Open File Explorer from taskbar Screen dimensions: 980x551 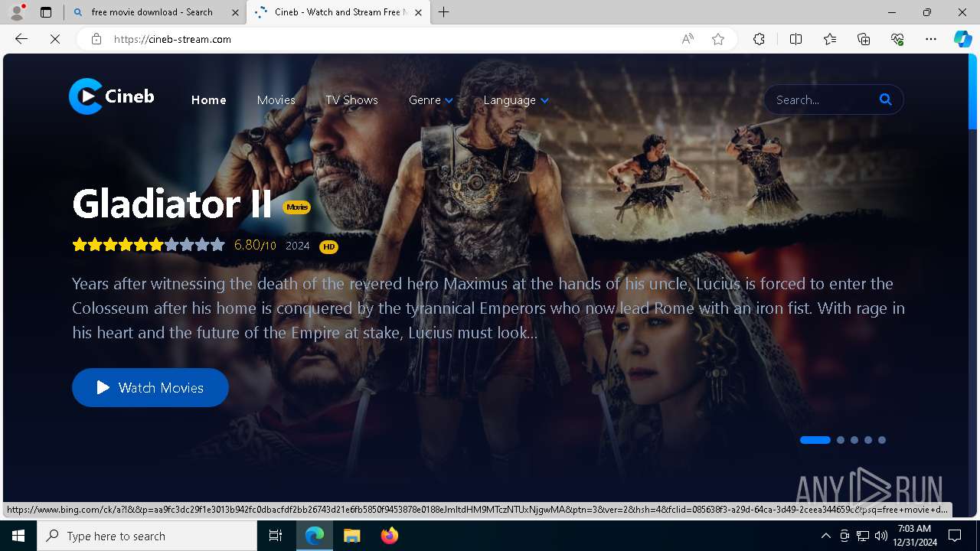pyautogui.click(x=351, y=536)
